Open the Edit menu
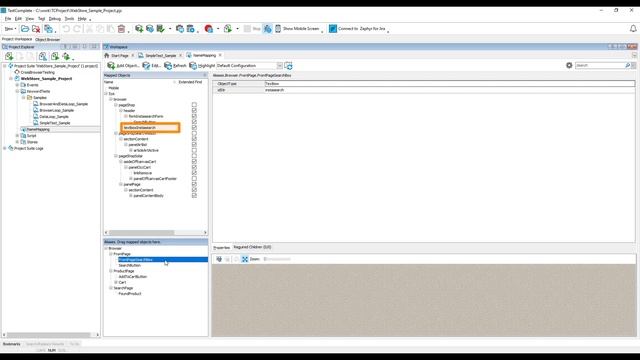 pyautogui.click(x=18, y=19)
